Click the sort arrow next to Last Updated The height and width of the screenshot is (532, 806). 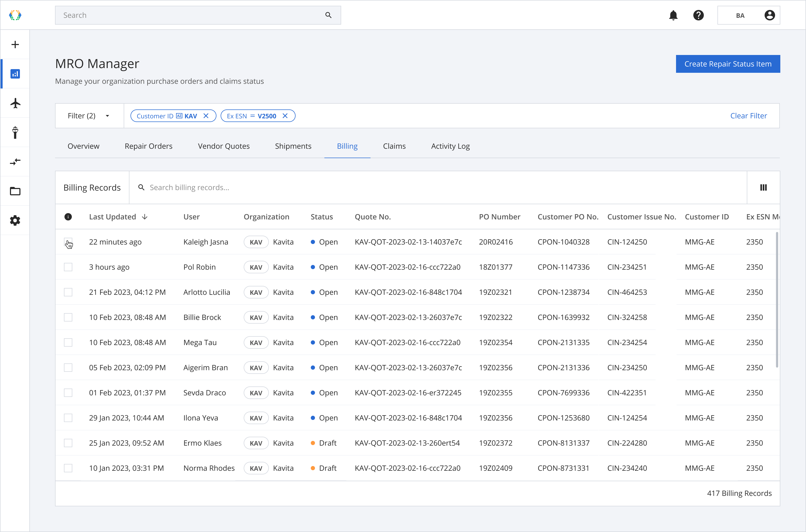145,217
